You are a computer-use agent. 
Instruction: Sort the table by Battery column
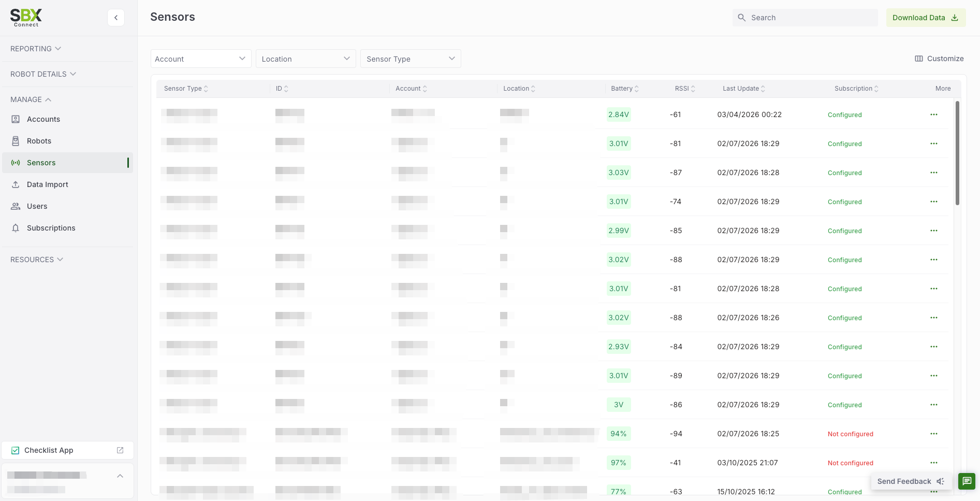[625, 89]
